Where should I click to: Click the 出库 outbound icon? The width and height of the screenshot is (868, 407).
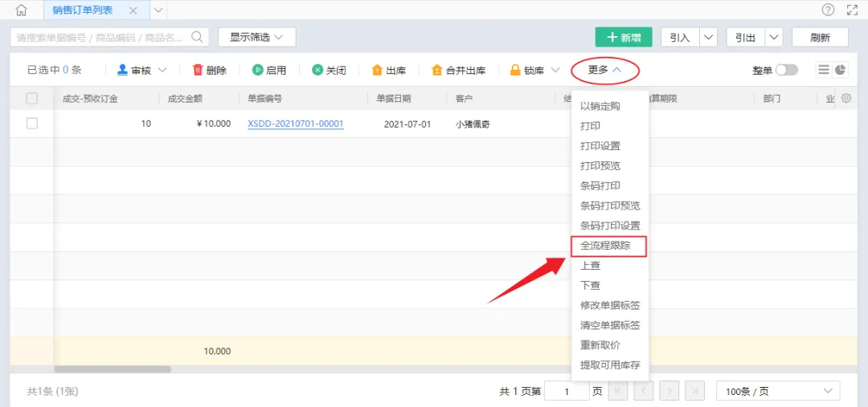click(377, 70)
